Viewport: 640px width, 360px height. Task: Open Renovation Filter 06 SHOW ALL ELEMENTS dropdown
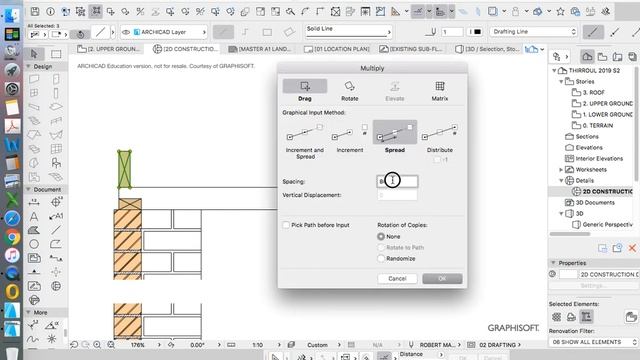[594, 342]
